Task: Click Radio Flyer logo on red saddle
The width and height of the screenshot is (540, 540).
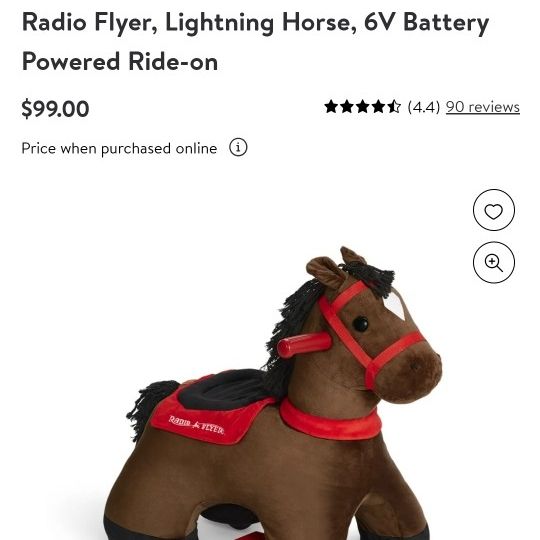Action: (196, 425)
